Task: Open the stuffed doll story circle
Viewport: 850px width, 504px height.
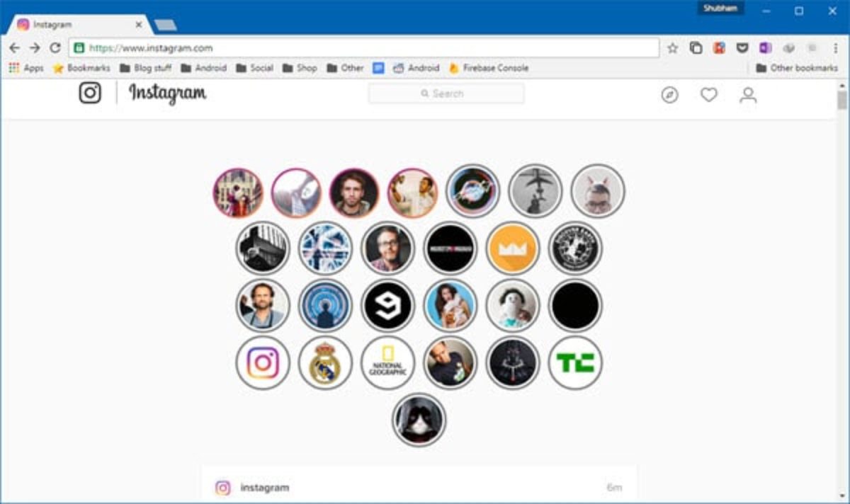Action: (513, 306)
